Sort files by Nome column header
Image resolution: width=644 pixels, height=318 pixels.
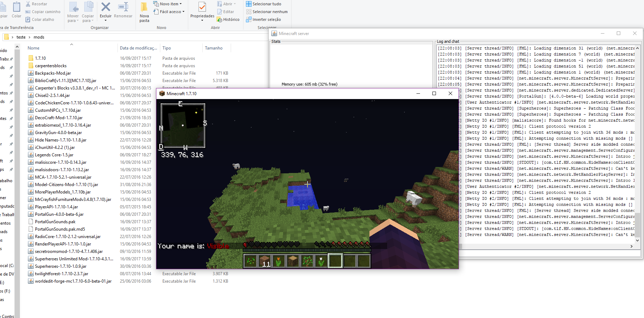(x=34, y=48)
